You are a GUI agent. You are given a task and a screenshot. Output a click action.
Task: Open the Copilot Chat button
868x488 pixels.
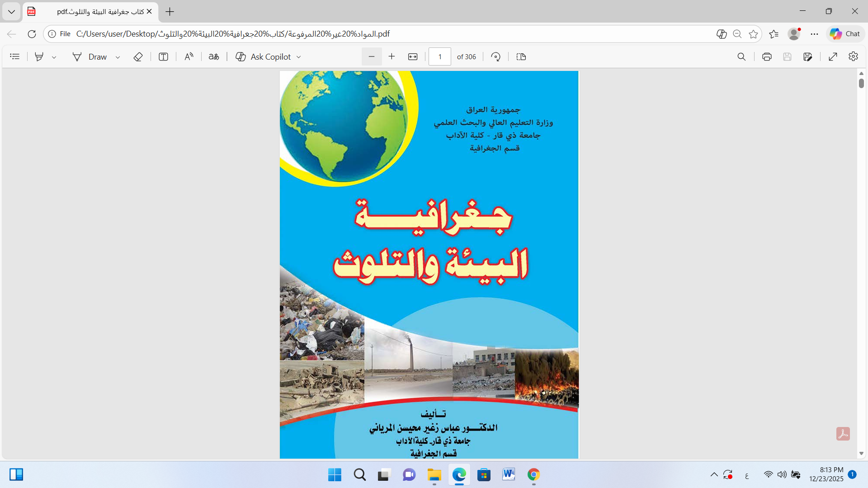(845, 34)
